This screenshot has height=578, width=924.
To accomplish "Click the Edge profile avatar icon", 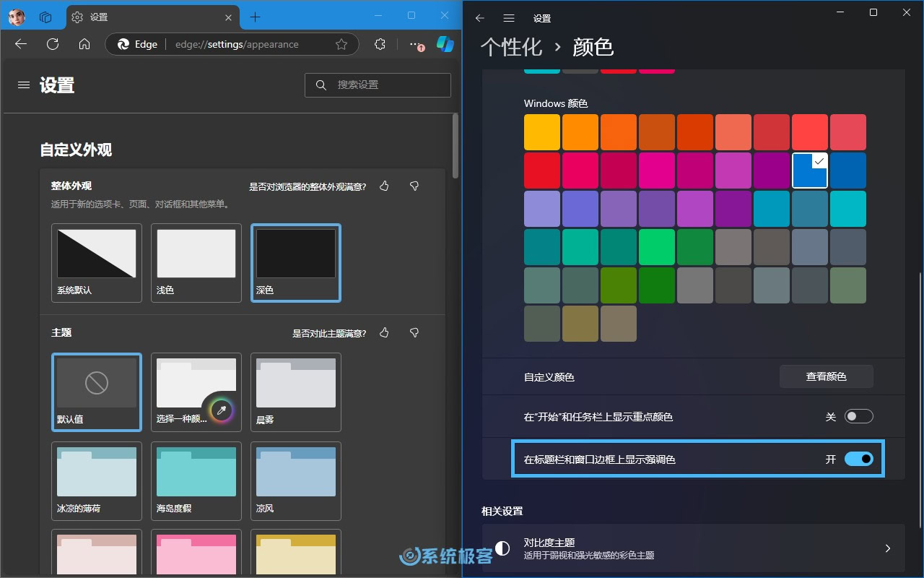I will point(16,17).
